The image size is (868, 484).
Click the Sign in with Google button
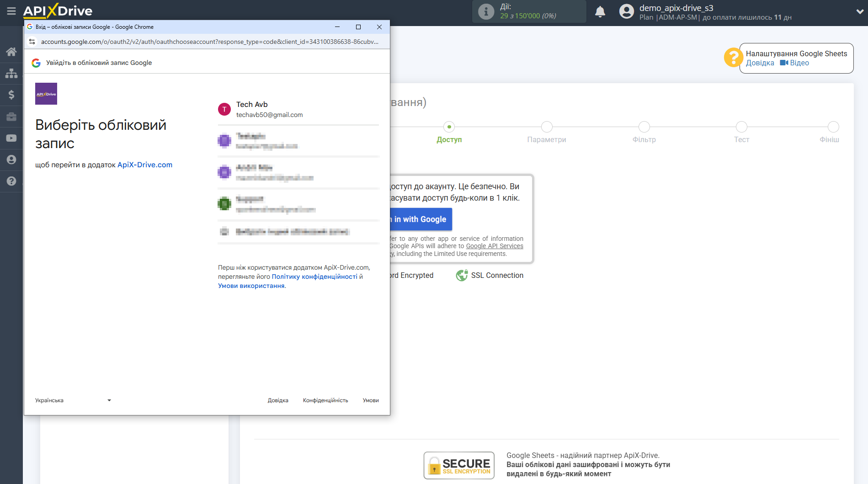421,219
